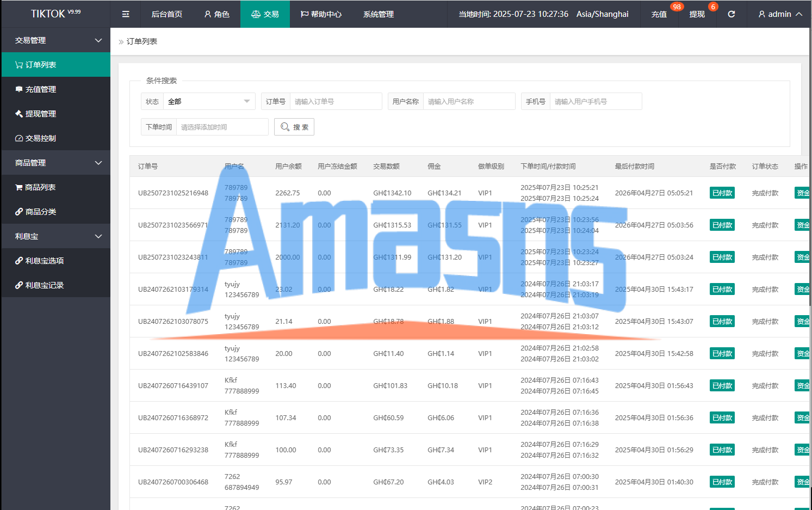Viewport: 812px width, 510px height.
Task: Open 商品分类 product categories in sidebar
Action: (x=41, y=212)
